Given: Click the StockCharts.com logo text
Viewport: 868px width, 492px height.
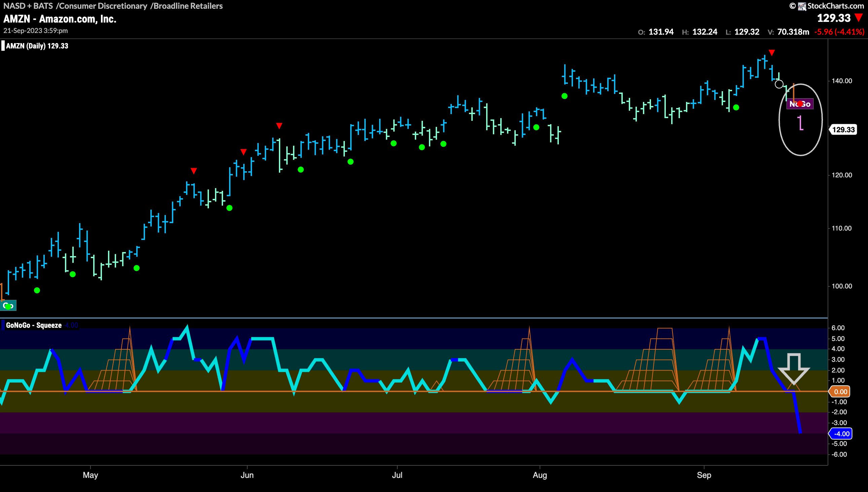Looking at the screenshot, I should tap(836, 6).
